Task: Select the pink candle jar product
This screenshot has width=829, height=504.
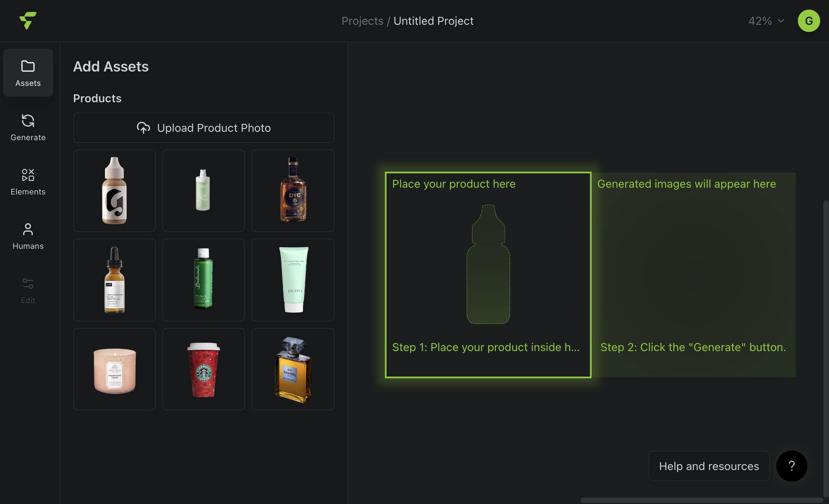Action: point(114,369)
